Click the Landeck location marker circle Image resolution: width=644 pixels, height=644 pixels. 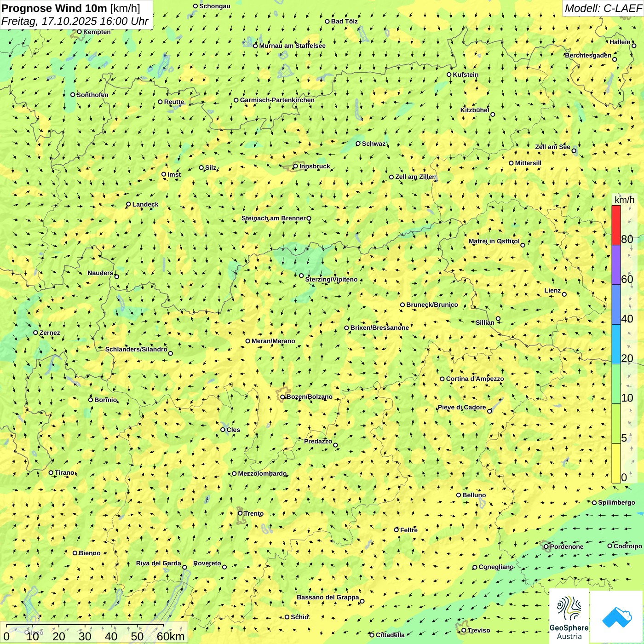(x=128, y=204)
